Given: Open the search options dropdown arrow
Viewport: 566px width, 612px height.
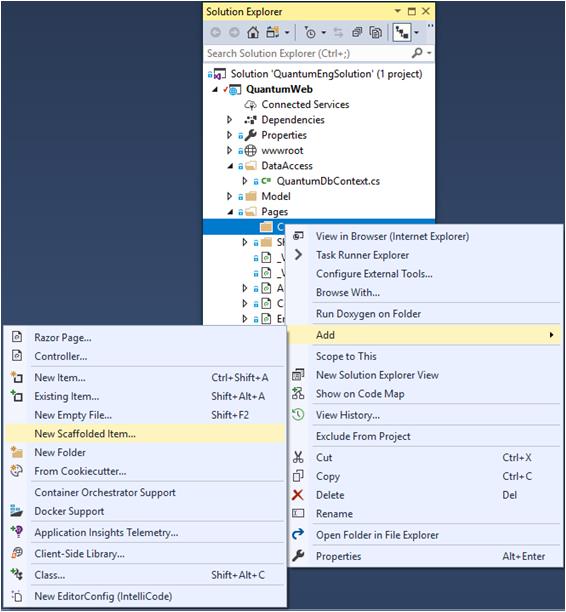Looking at the screenshot, I should [429, 52].
